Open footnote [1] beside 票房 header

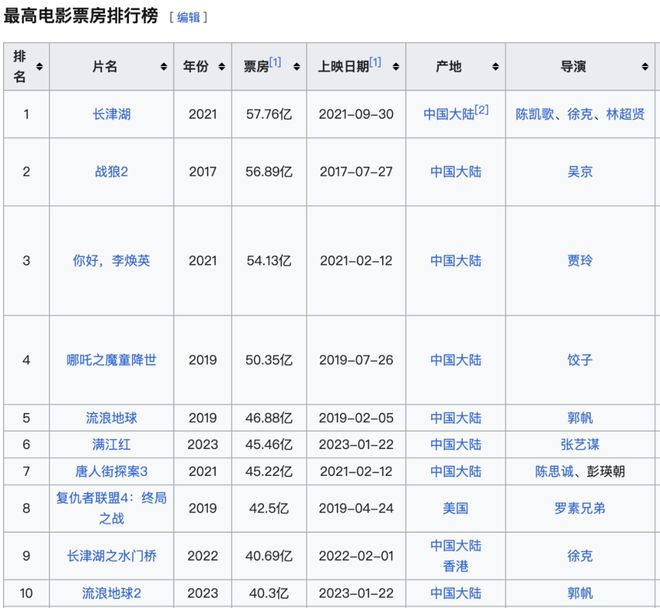(275, 62)
